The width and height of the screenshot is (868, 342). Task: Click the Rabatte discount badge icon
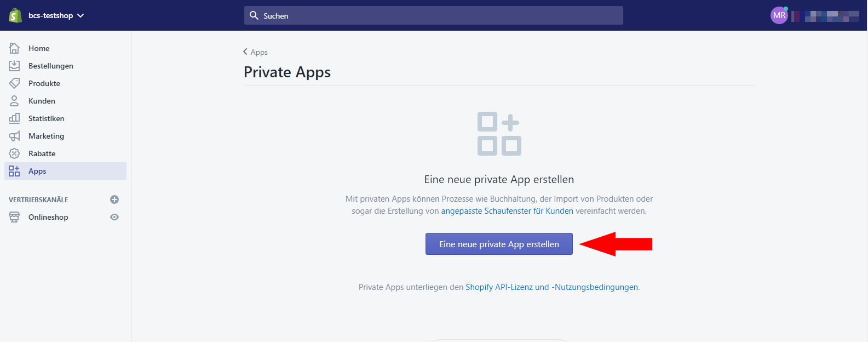tap(14, 153)
